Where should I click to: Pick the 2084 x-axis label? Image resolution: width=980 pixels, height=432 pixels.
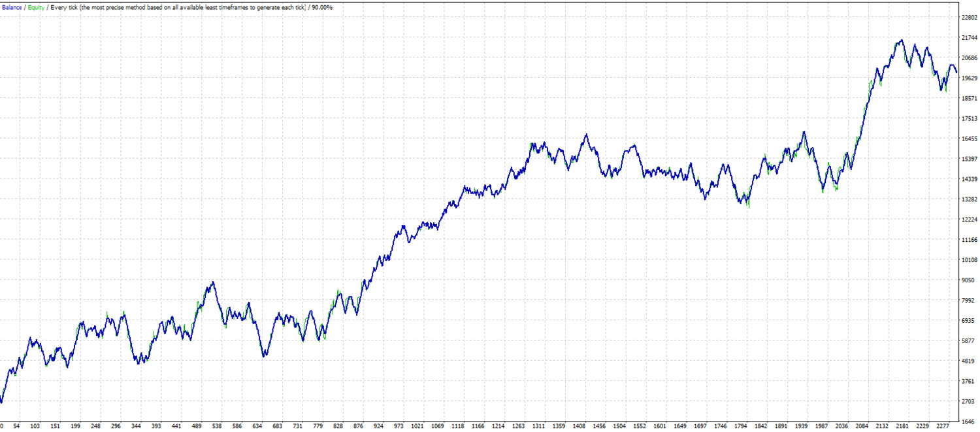(862, 426)
